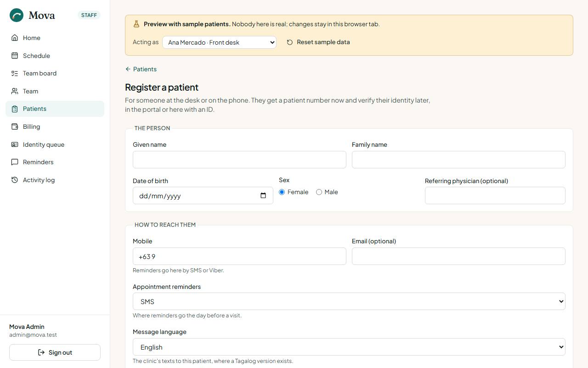The height and width of the screenshot is (368, 588).
Task: Click the flask icon in the preview banner
Action: tap(136, 24)
